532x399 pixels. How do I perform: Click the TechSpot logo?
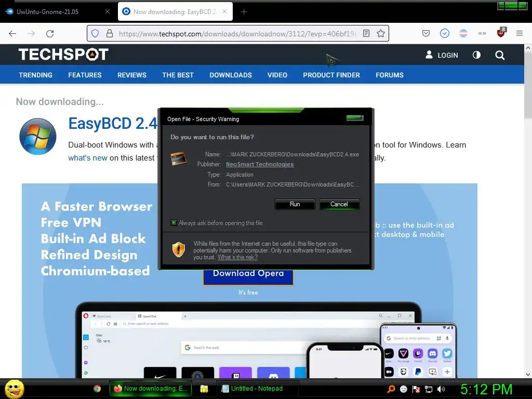(x=63, y=54)
